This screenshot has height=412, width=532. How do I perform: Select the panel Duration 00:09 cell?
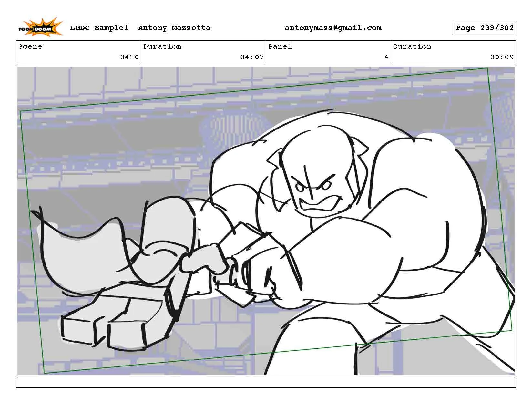point(453,52)
